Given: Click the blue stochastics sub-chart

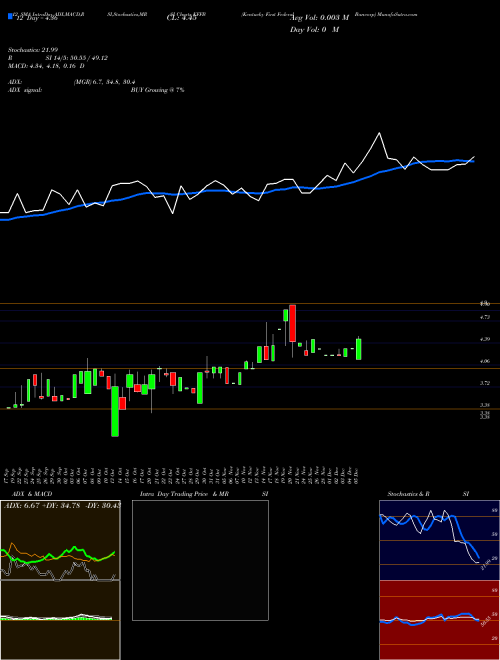Looking at the screenshot, I should click(439, 540).
